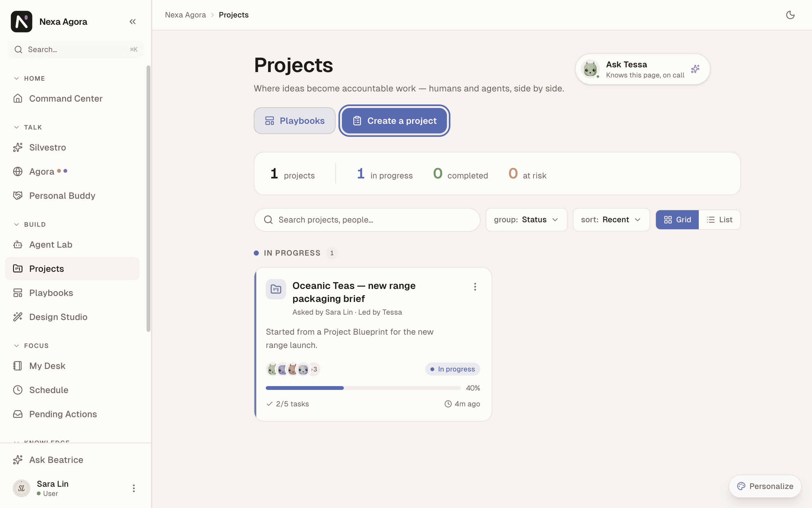Click the Playbooks button under the heading
The image size is (812, 508).
tap(295, 121)
